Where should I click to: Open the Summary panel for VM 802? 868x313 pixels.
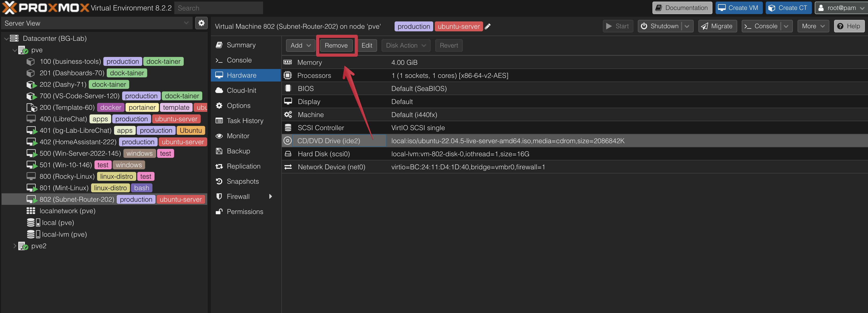[x=241, y=44]
